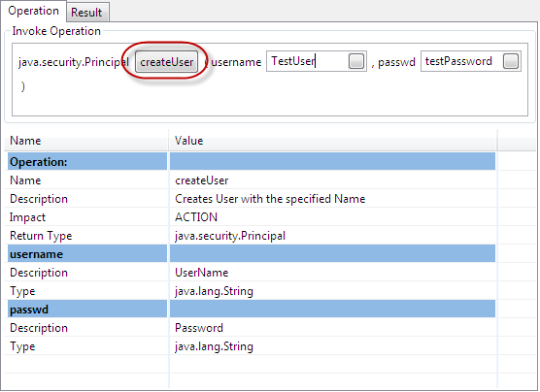Select the username section header row
Screen dimensions: 540x392
[252, 253]
